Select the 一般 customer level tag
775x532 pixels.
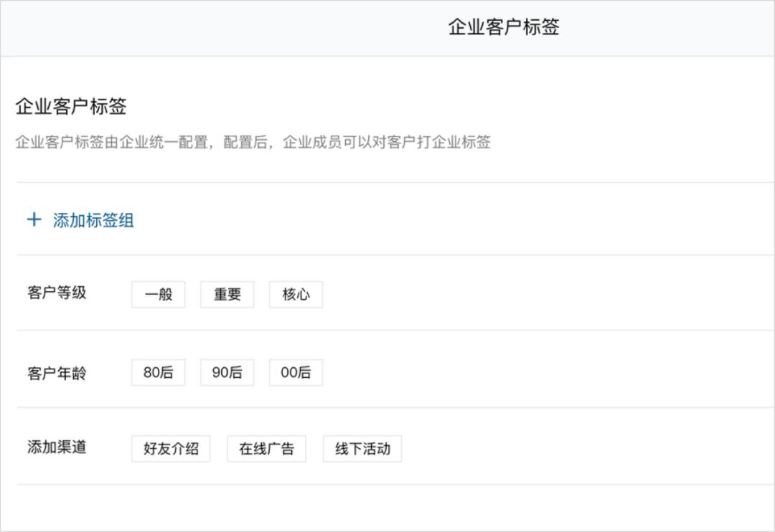[x=158, y=294]
